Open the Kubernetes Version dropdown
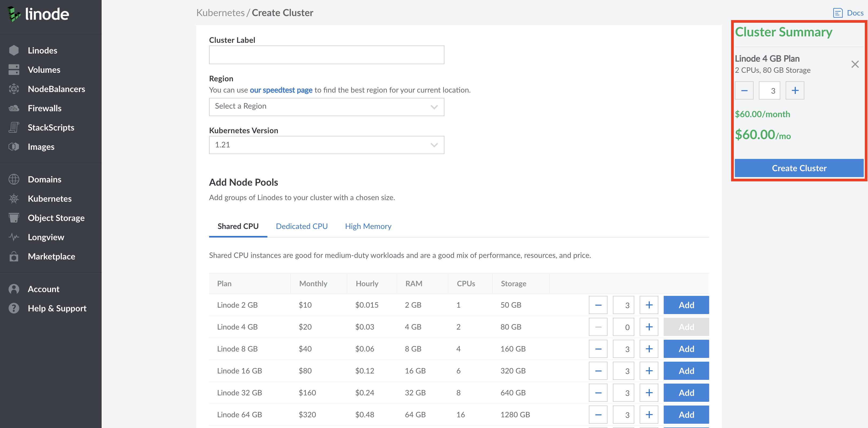 (327, 145)
